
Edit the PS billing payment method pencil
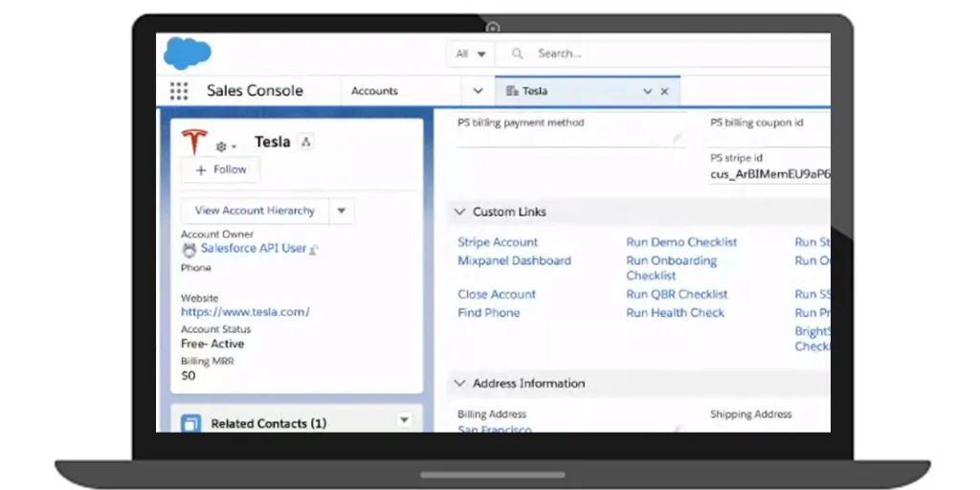(x=677, y=138)
